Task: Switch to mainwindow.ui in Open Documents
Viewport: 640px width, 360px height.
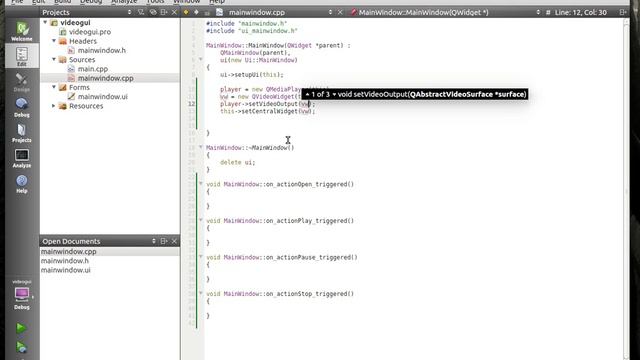Action: pos(65,270)
